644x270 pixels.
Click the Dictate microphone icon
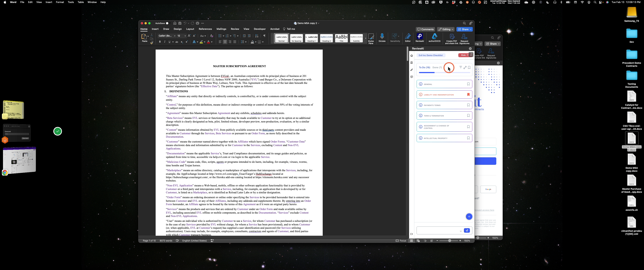click(382, 38)
